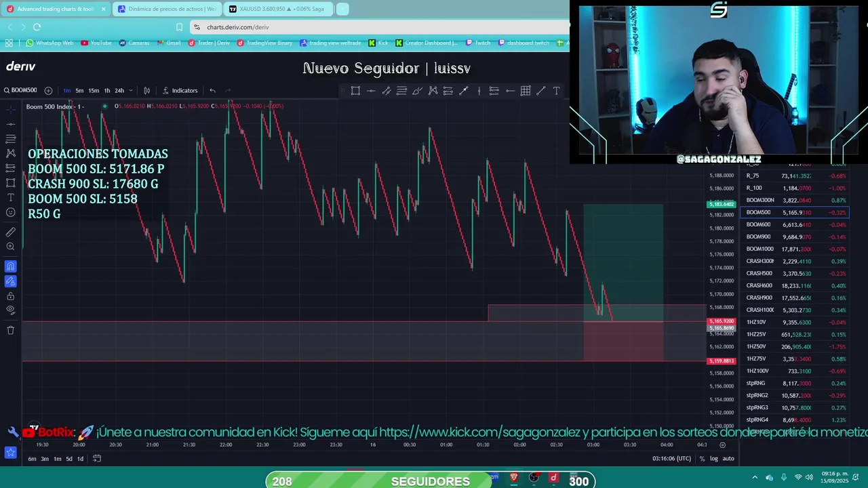Select the ruler measure tool in left sidebar

[x=10, y=232]
